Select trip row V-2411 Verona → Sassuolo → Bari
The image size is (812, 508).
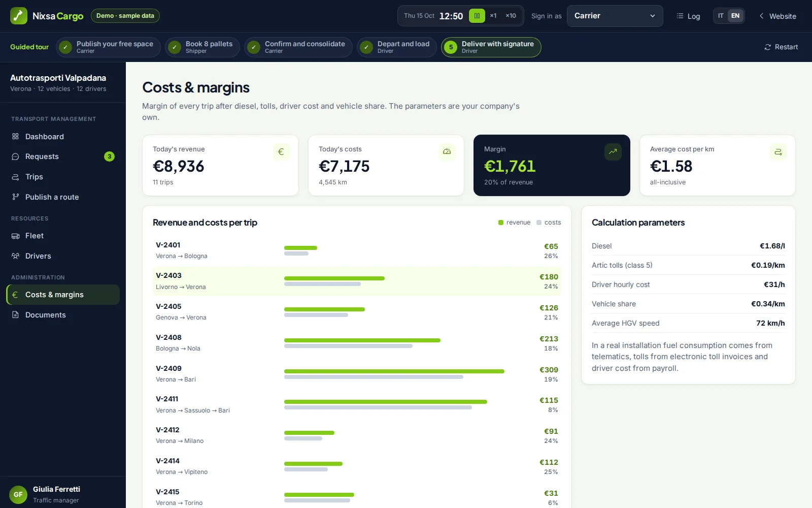(357, 405)
